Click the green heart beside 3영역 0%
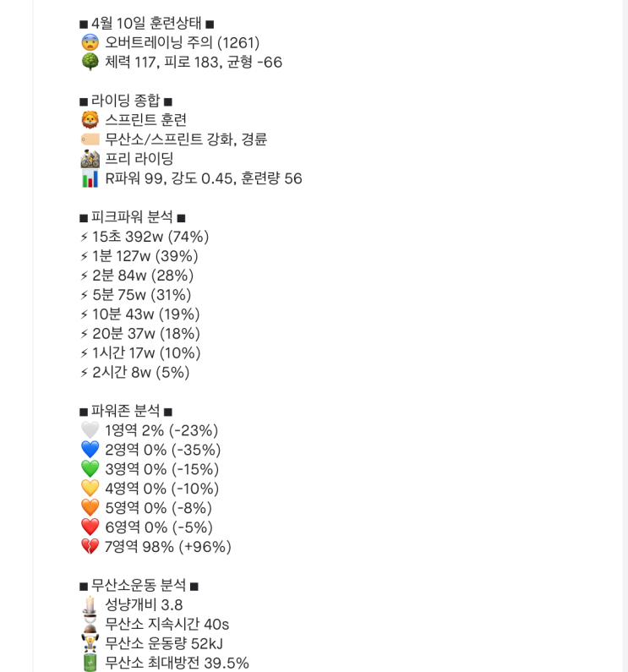Viewport: 628px width, 672px height. 90,469
